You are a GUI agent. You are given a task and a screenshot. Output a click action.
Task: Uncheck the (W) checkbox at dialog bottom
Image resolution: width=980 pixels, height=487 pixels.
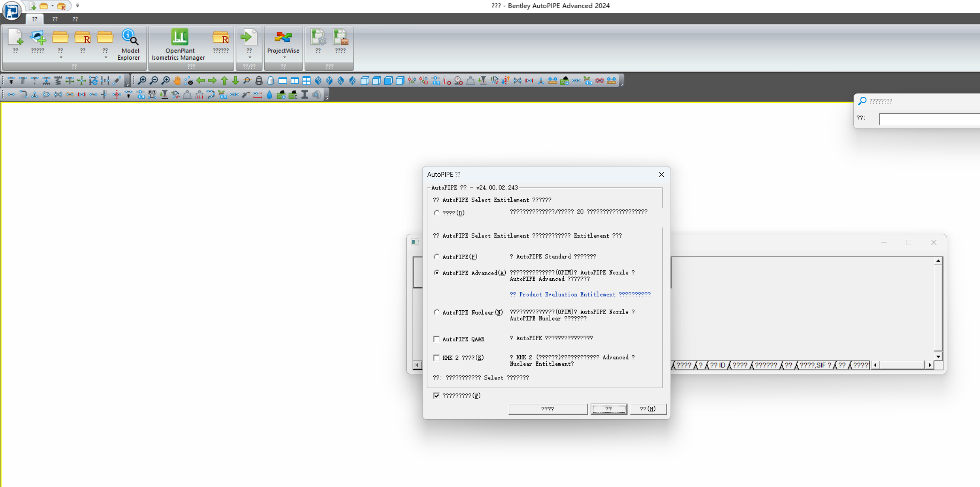[436, 396]
